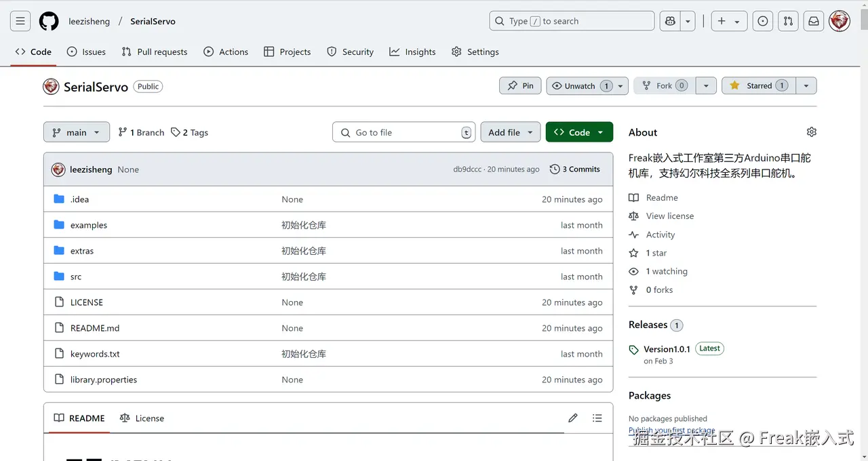Switch to Pull requests tab

[x=155, y=52]
